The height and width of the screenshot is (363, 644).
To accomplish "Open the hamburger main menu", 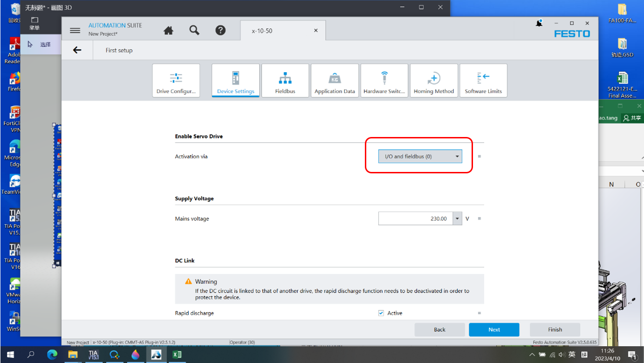I will (x=75, y=31).
